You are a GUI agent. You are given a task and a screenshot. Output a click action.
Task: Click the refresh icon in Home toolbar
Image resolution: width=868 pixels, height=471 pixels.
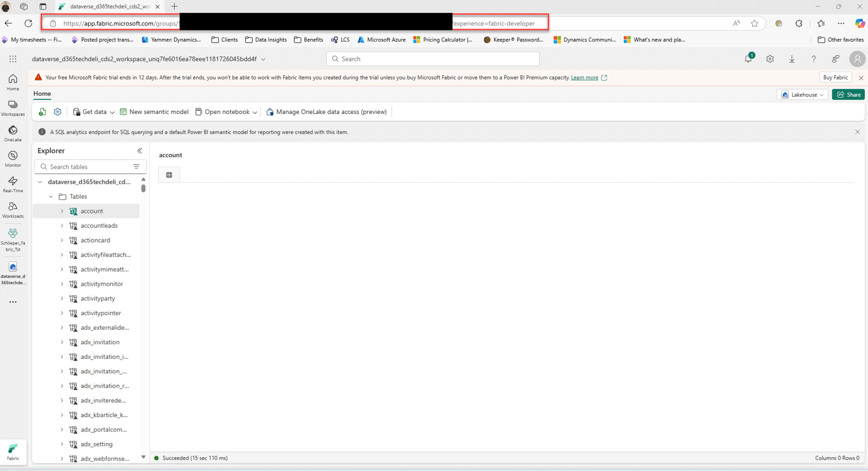42,112
